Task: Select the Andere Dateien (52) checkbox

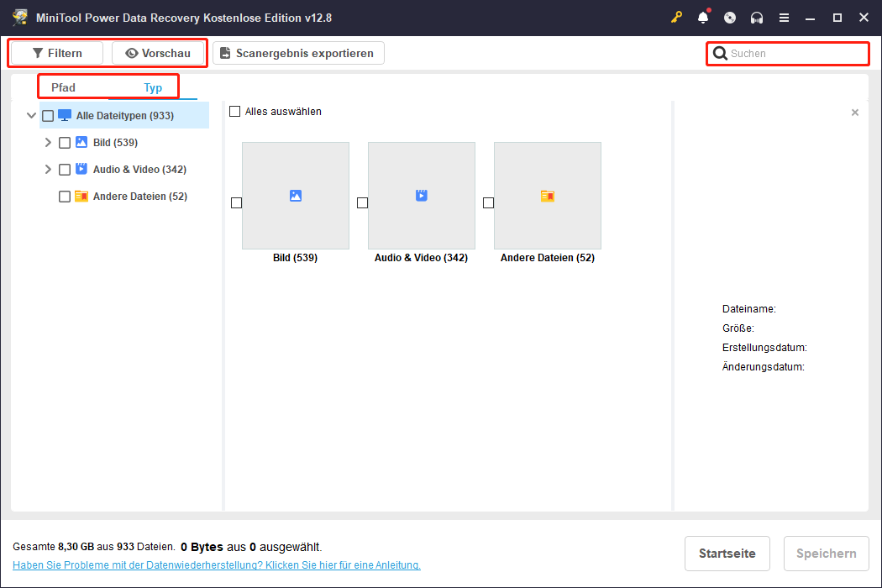Action: click(65, 196)
